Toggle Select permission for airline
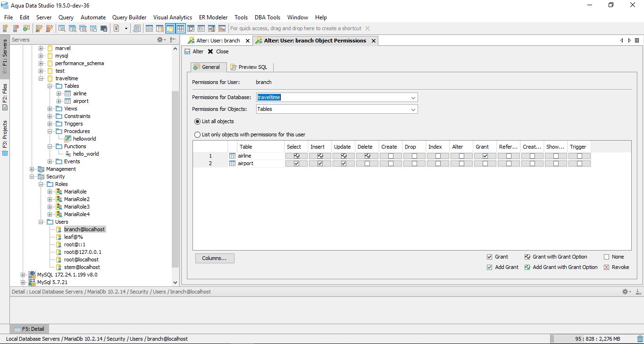The height and width of the screenshot is (344, 644). click(296, 156)
